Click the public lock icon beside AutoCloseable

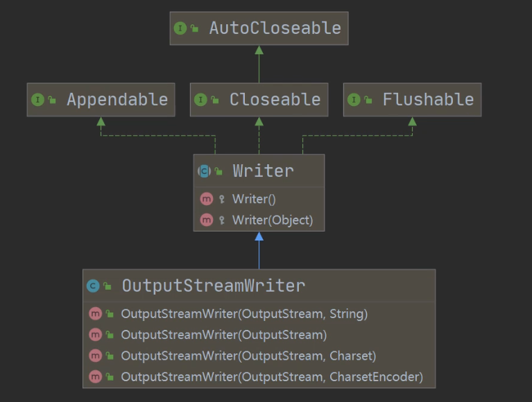coord(195,29)
